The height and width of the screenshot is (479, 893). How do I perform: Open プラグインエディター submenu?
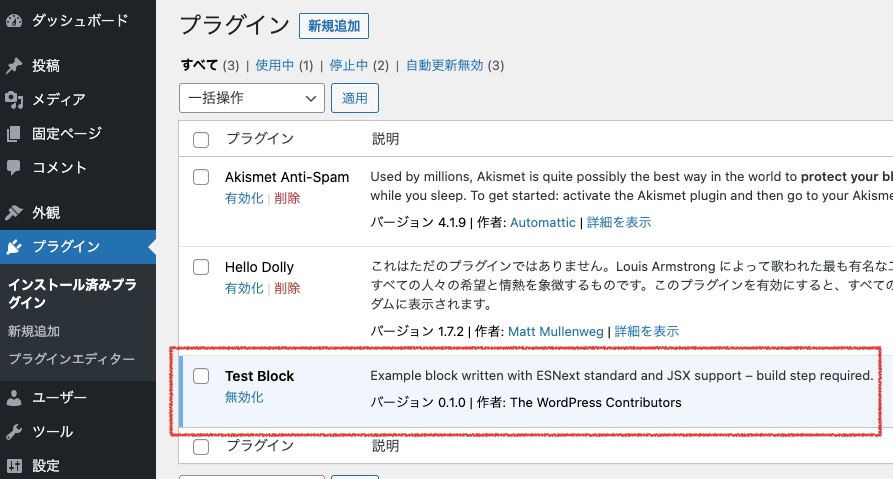72,359
